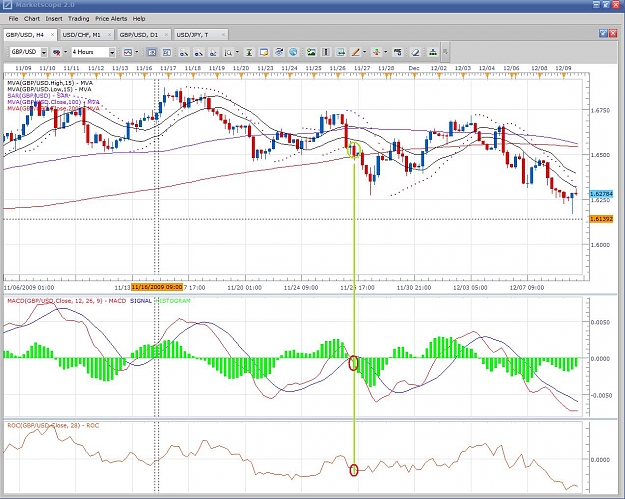Click the first zoom tool icon

click(184, 52)
